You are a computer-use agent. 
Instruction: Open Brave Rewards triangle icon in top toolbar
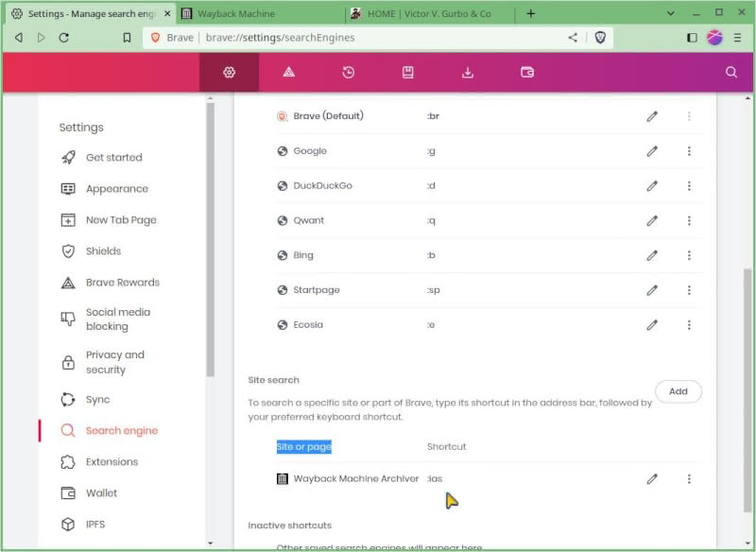tap(289, 73)
